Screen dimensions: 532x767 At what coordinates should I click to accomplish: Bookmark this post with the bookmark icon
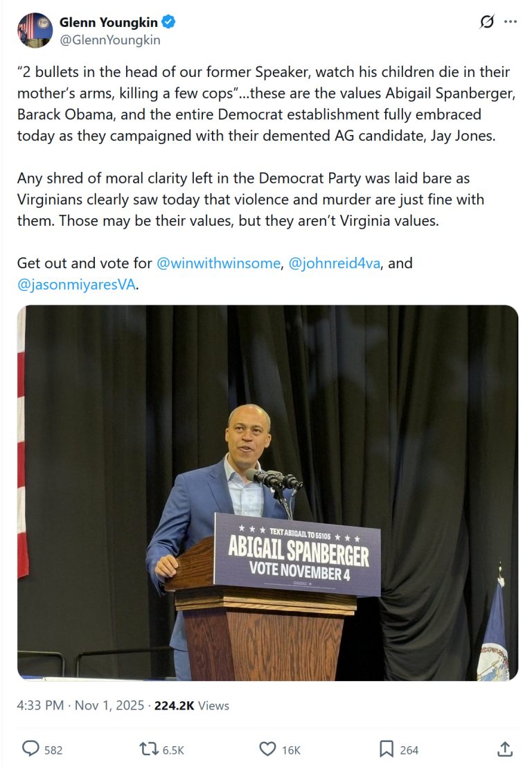(386, 749)
